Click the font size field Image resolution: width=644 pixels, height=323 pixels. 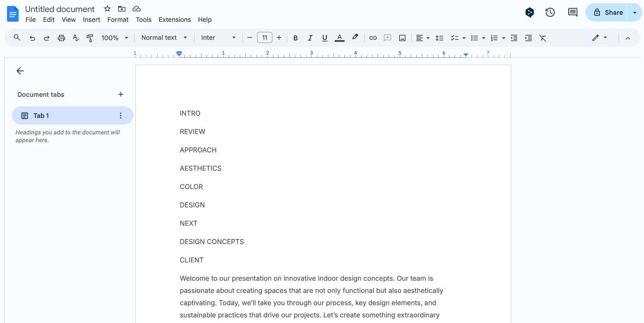click(x=265, y=38)
